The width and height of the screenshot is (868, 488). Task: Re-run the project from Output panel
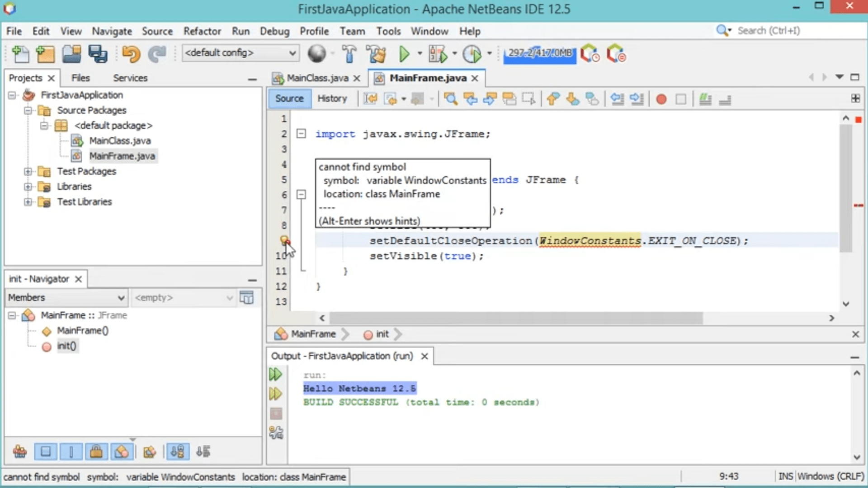[x=276, y=374]
